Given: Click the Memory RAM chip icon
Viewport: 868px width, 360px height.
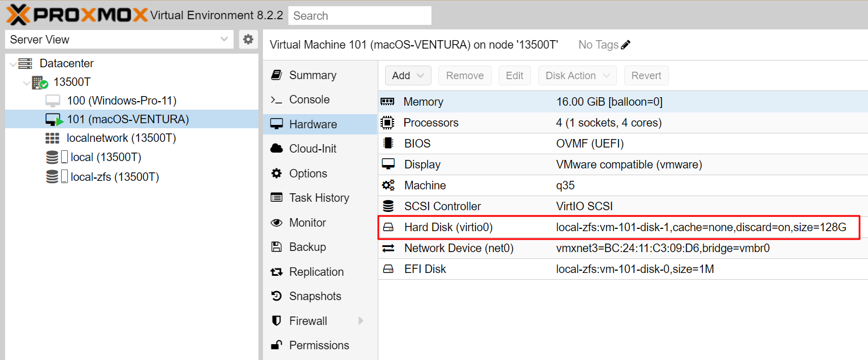Looking at the screenshot, I should 388,102.
